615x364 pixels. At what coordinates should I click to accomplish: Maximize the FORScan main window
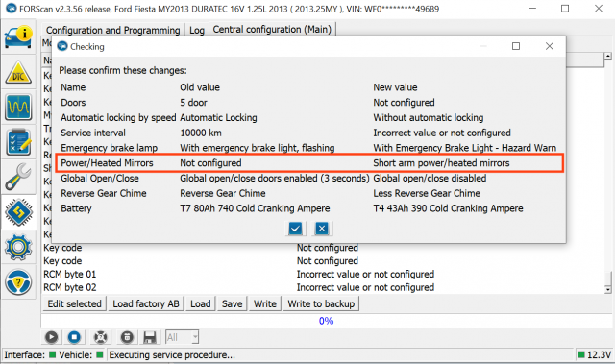(565, 9)
